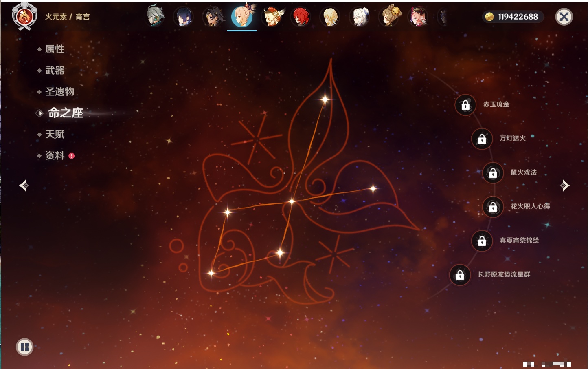Click the 火元素 / 宵宫 title text
The height and width of the screenshot is (369, 588).
[x=67, y=17]
